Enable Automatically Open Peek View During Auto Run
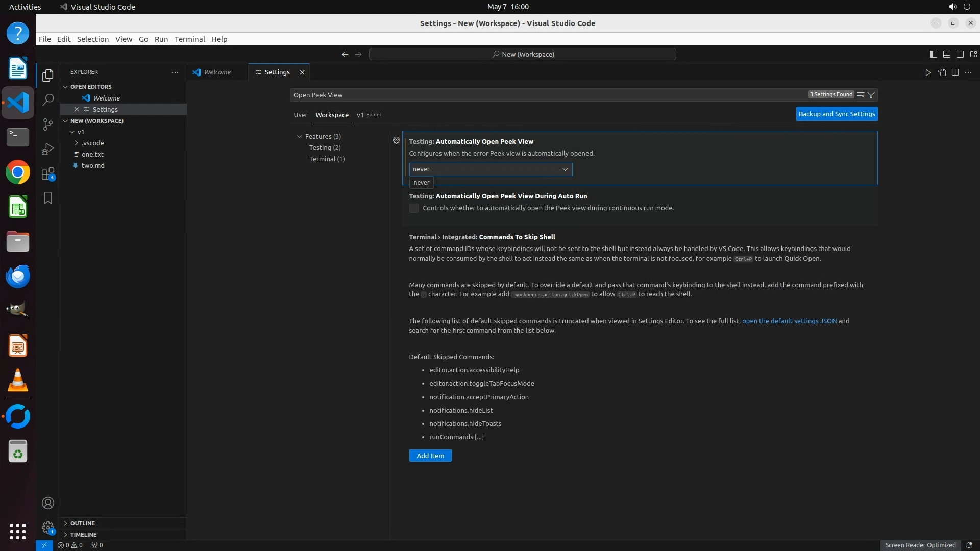This screenshot has width=980, height=551. click(414, 208)
